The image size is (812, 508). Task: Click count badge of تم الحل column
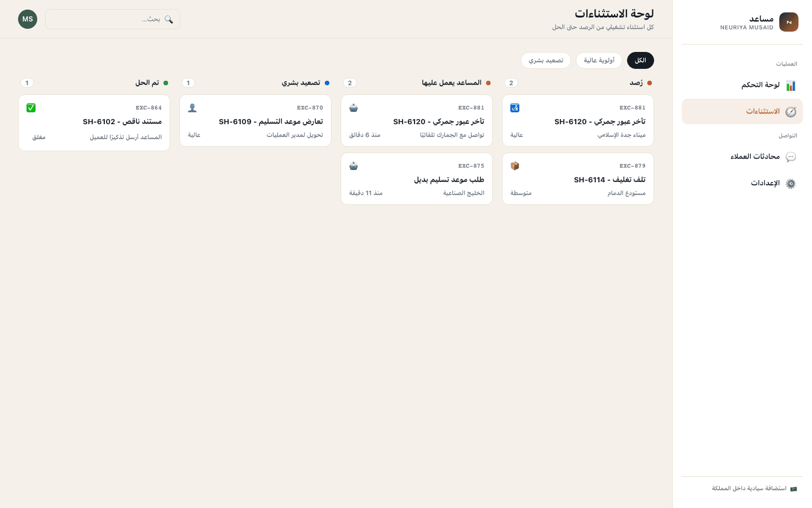pyautogui.click(x=27, y=83)
